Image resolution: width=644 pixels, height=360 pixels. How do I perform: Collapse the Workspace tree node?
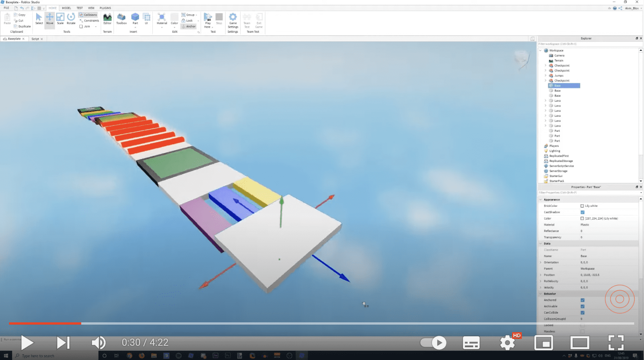point(540,50)
